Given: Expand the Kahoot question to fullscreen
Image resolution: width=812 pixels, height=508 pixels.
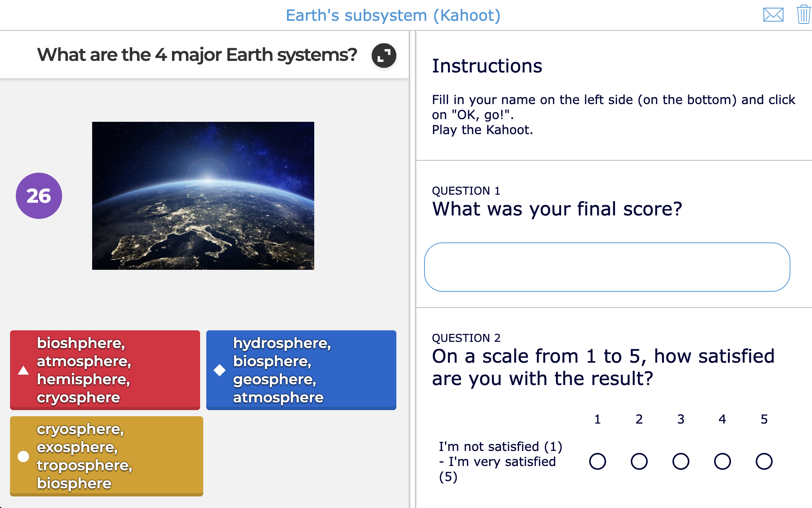Looking at the screenshot, I should point(383,56).
